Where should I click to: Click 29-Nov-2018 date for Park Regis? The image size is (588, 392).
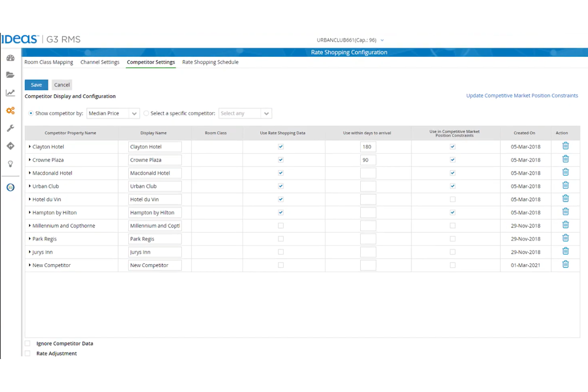point(526,239)
